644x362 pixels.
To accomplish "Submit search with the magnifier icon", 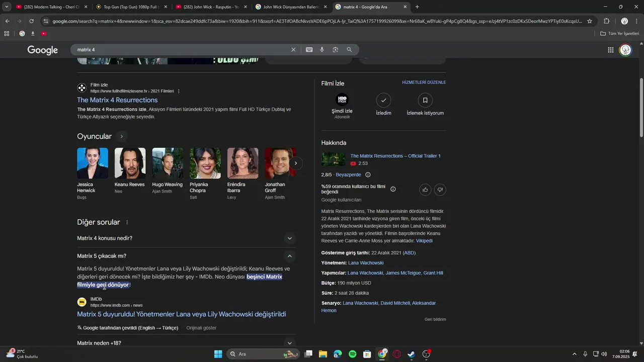I will point(349,50).
